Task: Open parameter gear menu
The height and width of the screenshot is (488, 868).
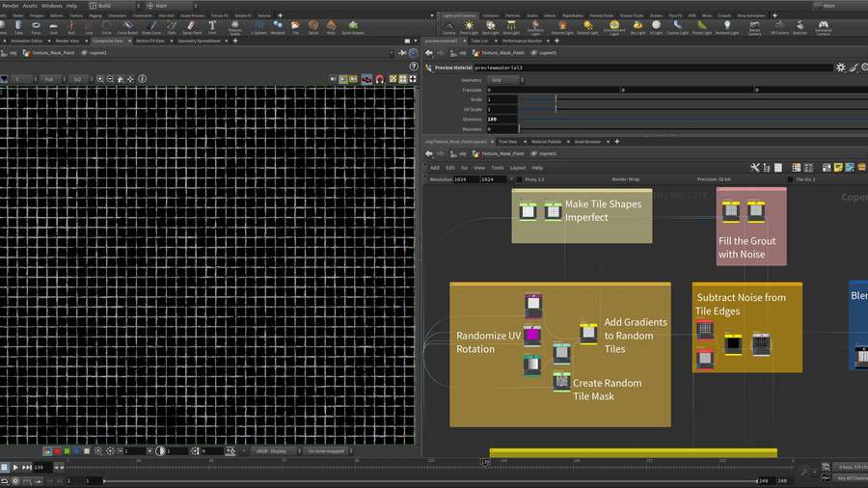Action: [841, 68]
